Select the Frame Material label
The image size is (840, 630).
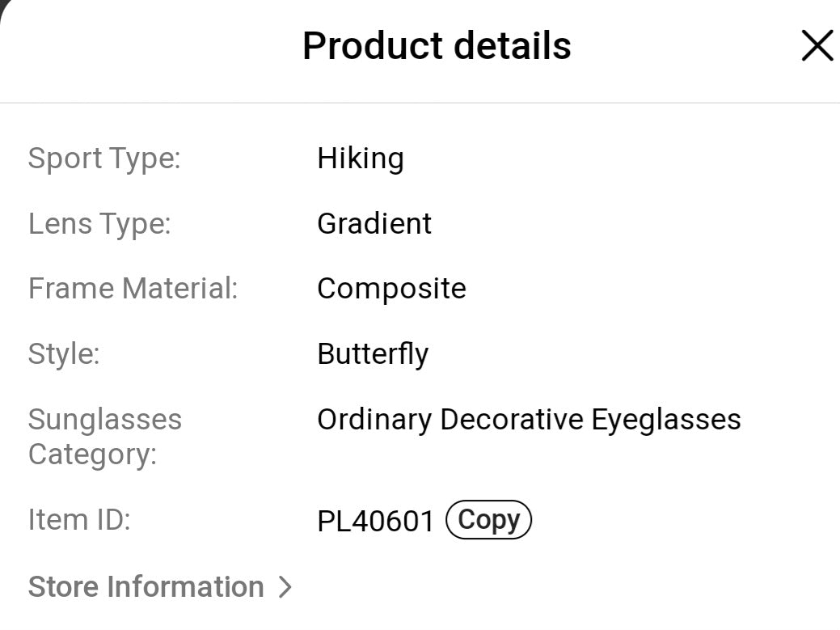(133, 288)
